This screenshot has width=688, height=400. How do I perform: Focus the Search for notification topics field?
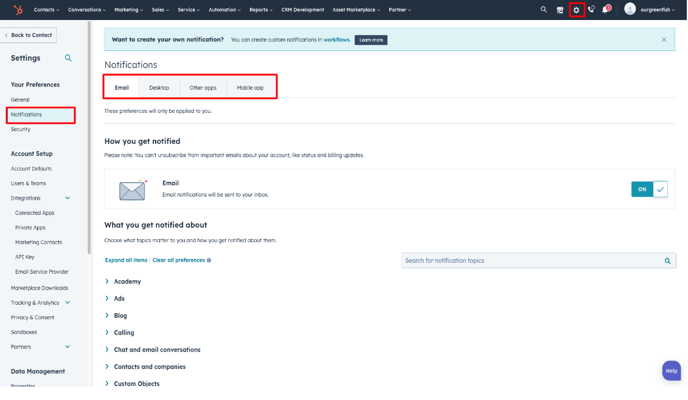tap(538, 261)
